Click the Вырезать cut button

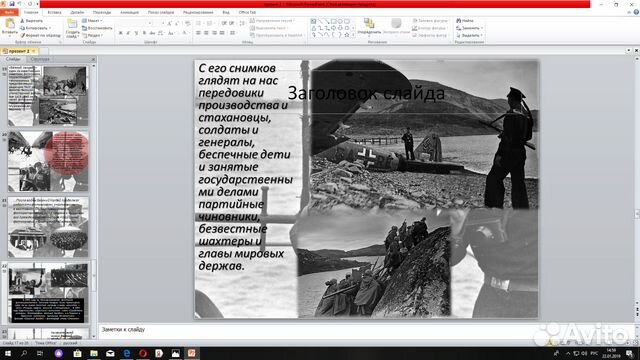coord(31,21)
